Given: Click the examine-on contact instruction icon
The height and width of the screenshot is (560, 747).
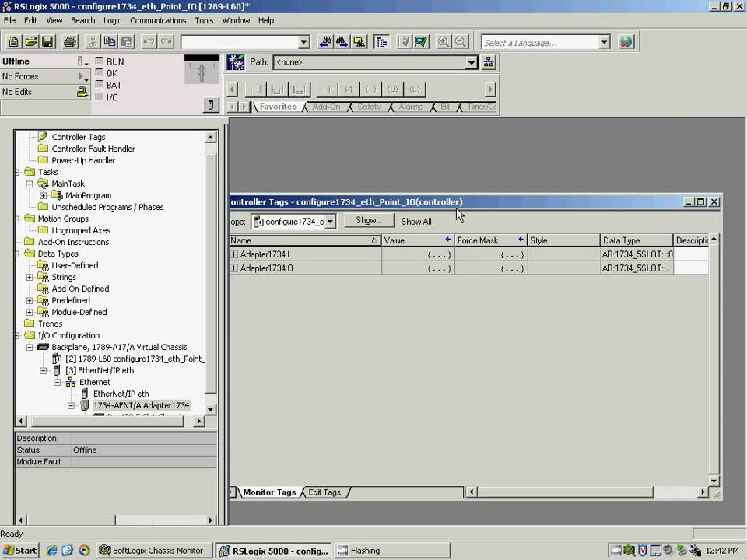Looking at the screenshot, I should 326,89.
